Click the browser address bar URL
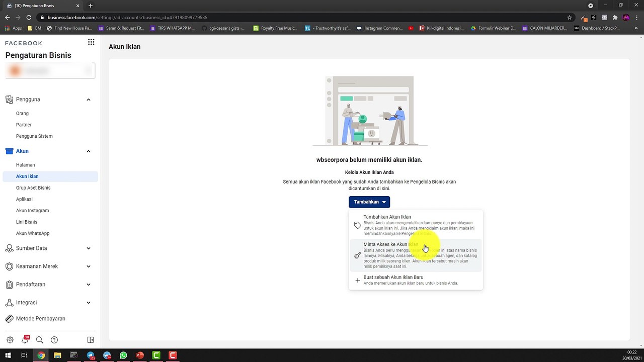The image size is (644, 362). pos(127,17)
